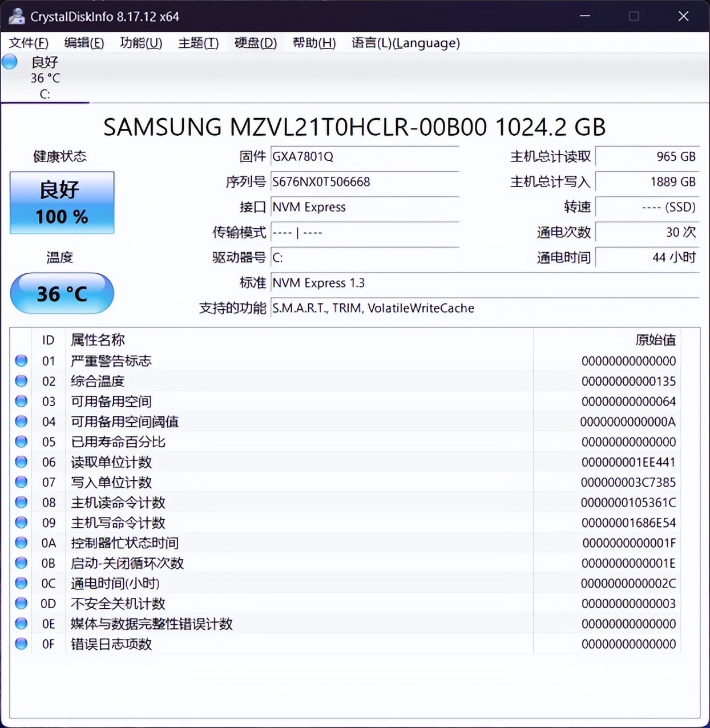Click the transfer mode field ---- | ----

click(365, 232)
